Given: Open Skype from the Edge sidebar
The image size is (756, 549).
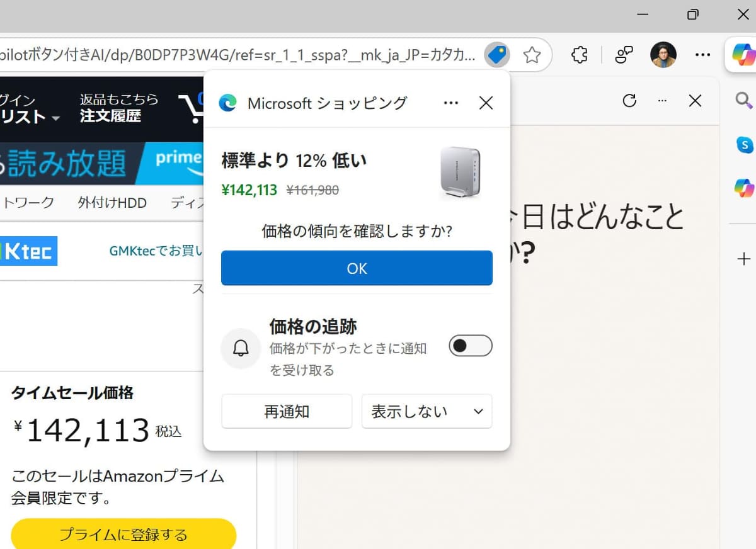Looking at the screenshot, I should point(744,145).
